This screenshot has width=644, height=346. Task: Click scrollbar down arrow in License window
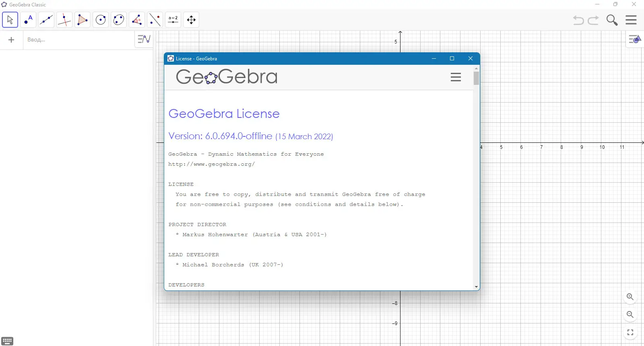coord(476,287)
